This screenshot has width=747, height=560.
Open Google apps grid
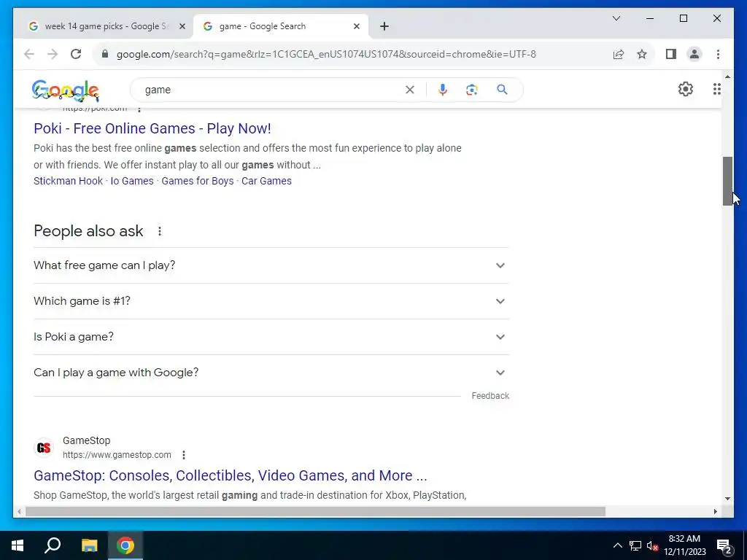716,89
